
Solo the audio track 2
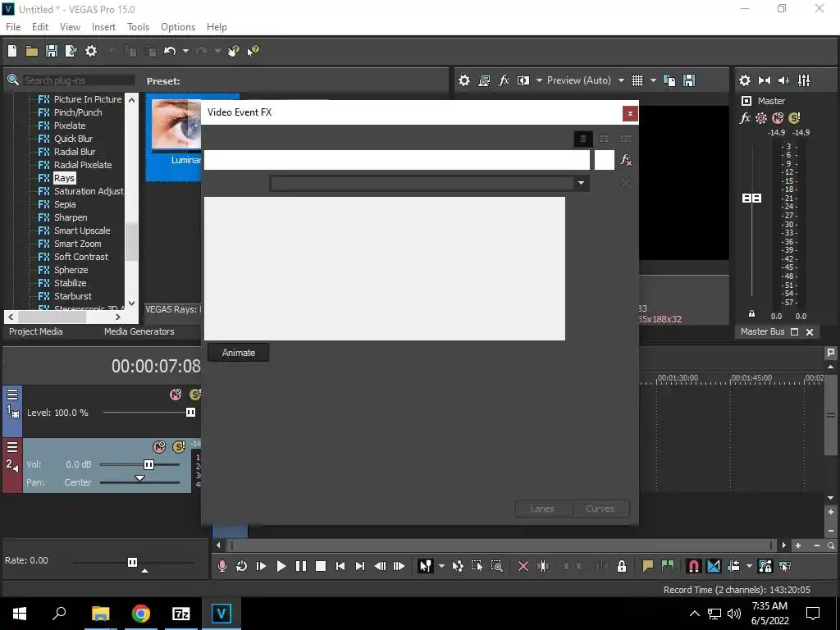pos(178,446)
